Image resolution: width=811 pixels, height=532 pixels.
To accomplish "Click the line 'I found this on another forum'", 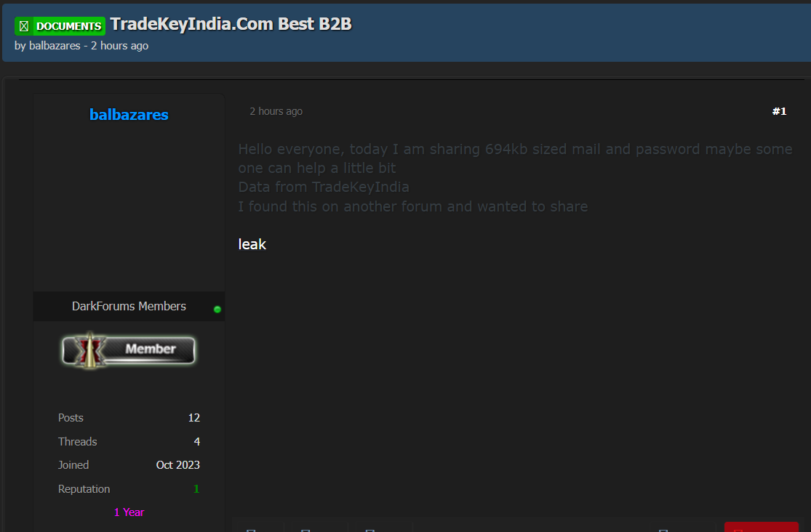I will 412,206.
